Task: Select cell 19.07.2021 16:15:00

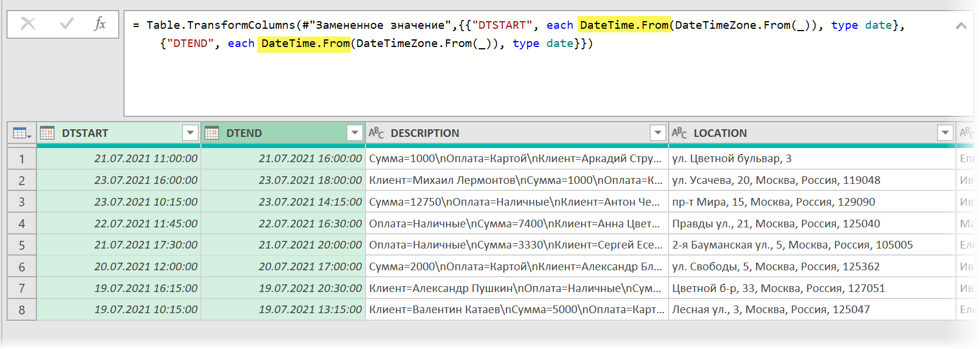Action: [119, 288]
